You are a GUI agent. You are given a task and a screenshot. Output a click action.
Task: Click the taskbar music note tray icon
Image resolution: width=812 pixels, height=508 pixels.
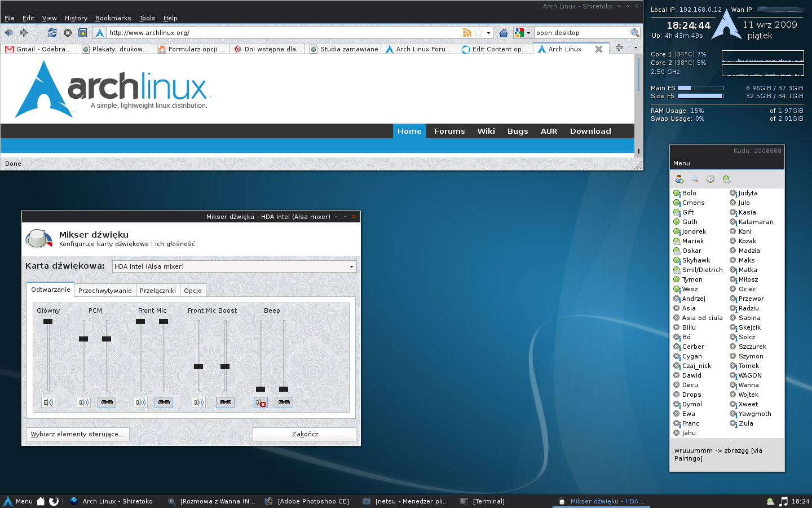click(x=783, y=501)
